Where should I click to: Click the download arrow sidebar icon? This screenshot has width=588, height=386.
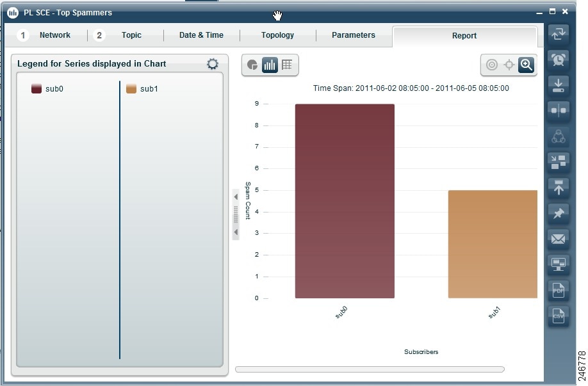pyautogui.click(x=559, y=85)
